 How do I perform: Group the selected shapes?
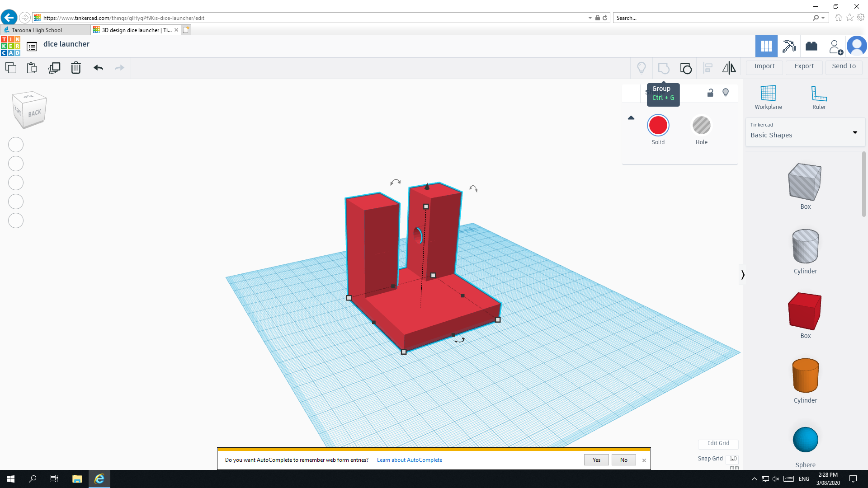point(664,68)
